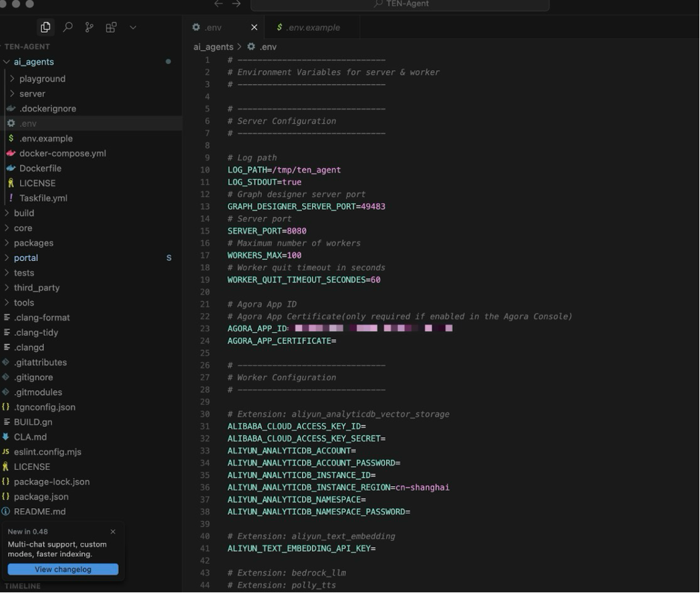This screenshot has width=700, height=593.
Task: Click the gear icon in the breadcrumb
Action: [251, 46]
